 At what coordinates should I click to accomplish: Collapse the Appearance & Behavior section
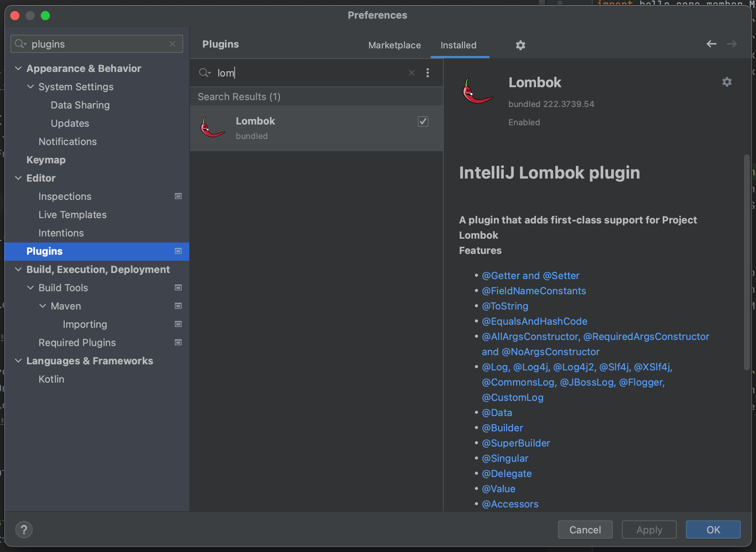pos(18,69)
